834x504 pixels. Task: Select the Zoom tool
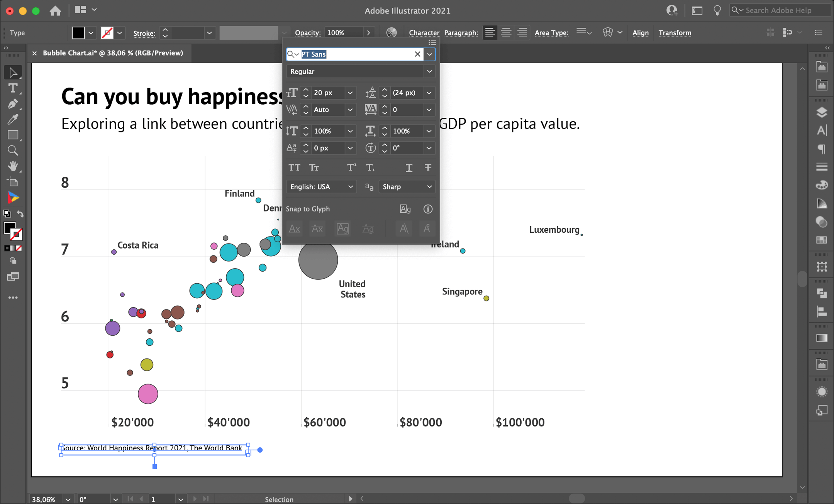pyautogui.click(x=13, y=151)
